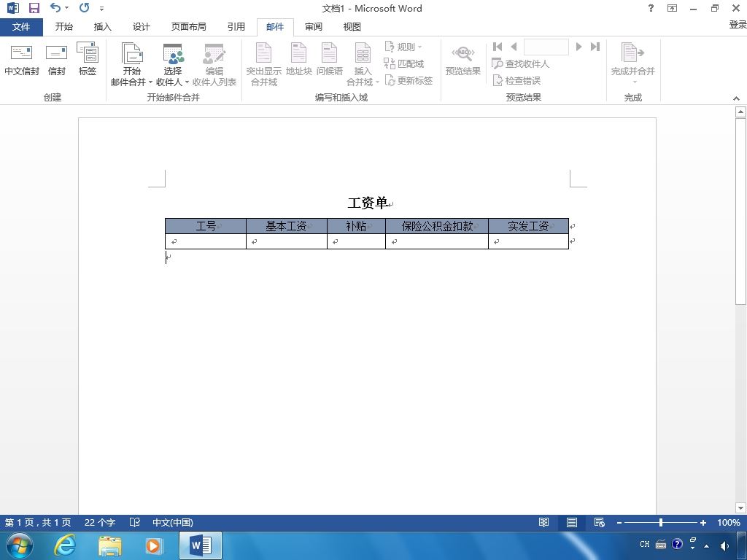
Task: Launch Internet Explorer from the taskbar
Action: tap(64, 545)
